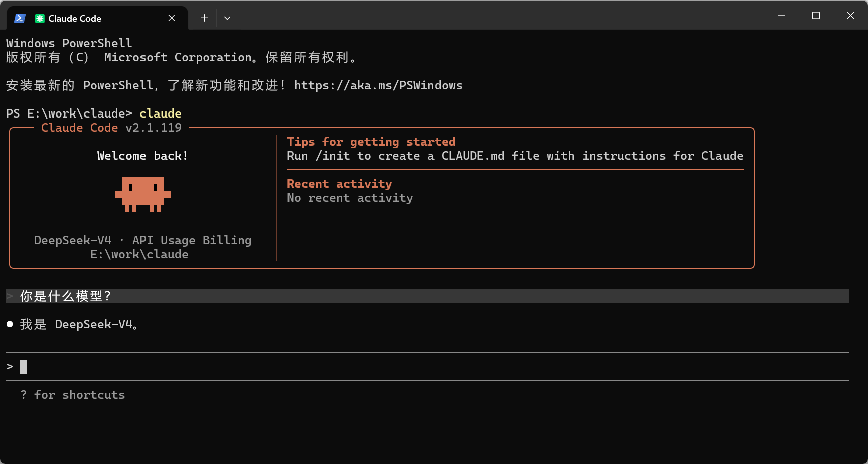Click the 'Run /init to create a CLAUDE.md' tip
Image resolution: width=868 pixels, height=464 pixels.
pyautogui.click(x=515, y=156)
